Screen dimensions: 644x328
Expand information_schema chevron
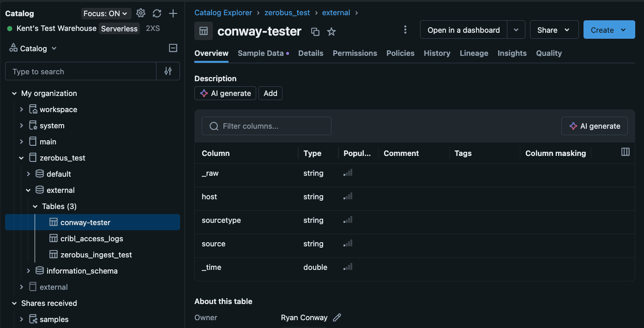(x=28, y=271)
